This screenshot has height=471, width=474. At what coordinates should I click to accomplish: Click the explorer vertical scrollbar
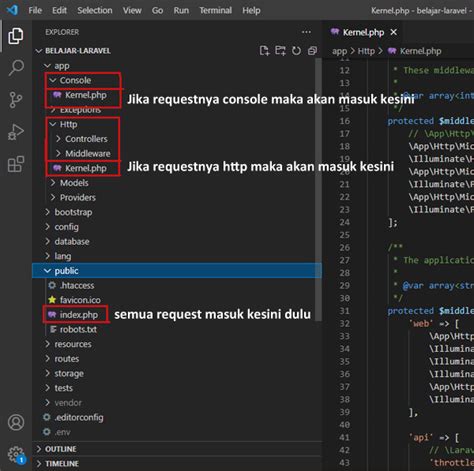click(318, 190)
